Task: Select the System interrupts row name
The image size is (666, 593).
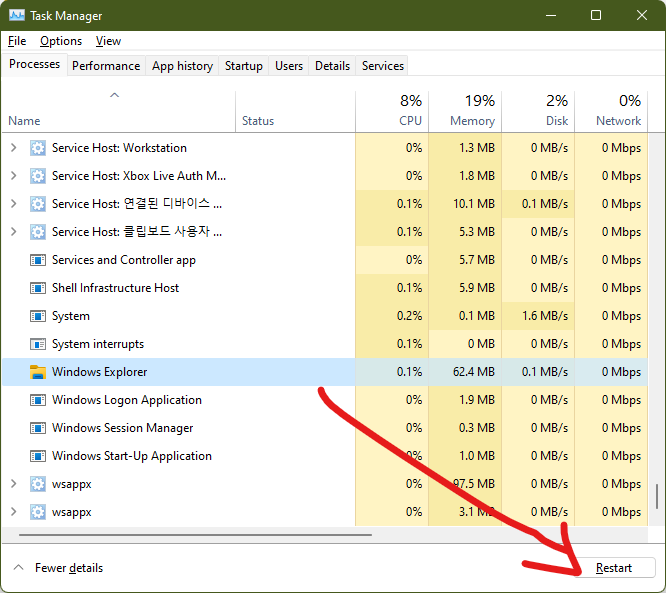Action: 98,344
